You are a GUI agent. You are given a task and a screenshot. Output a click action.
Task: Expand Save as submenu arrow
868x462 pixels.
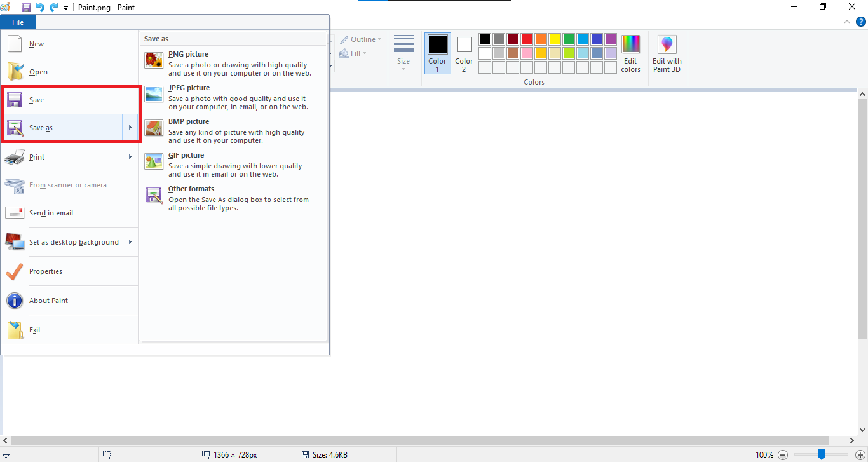point(130,128)
